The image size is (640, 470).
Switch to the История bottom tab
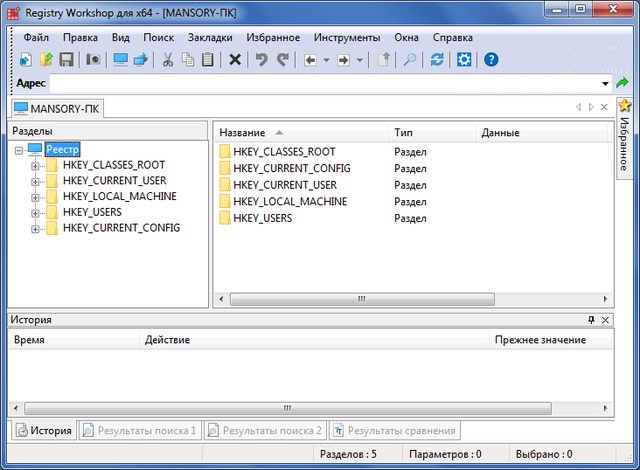point(43,431)
